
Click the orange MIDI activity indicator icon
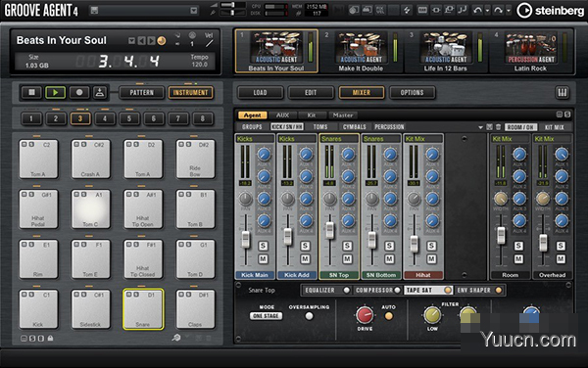pyautogui.click(x=162, y=40)
